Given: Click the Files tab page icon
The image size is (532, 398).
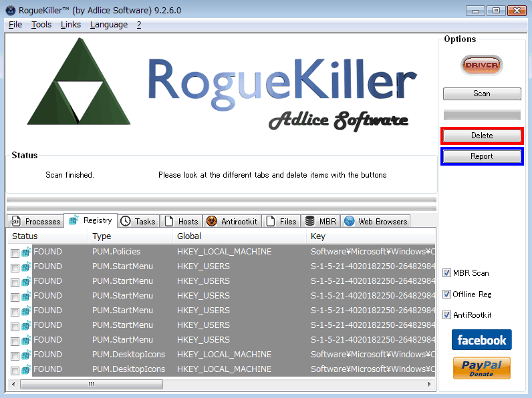Looking at the screenshot, I should [x=271, y=221].
